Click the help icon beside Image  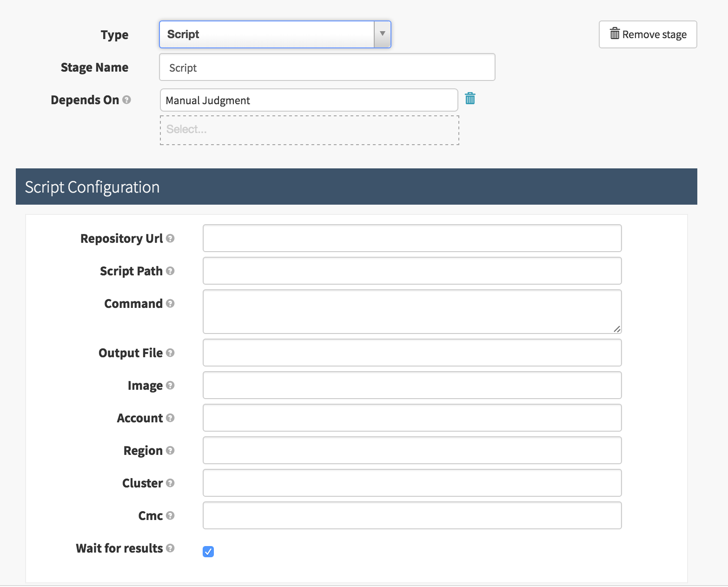[x=170, y=386]
